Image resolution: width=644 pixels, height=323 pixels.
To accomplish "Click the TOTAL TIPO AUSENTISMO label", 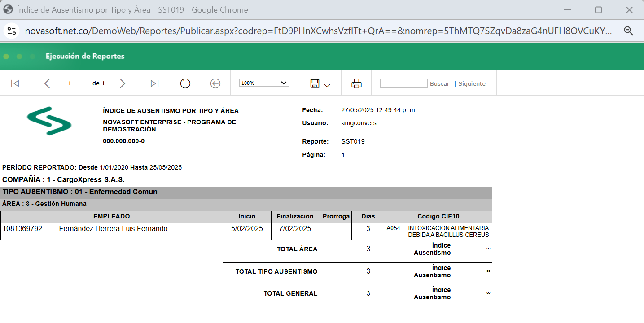I will point(276,271).
